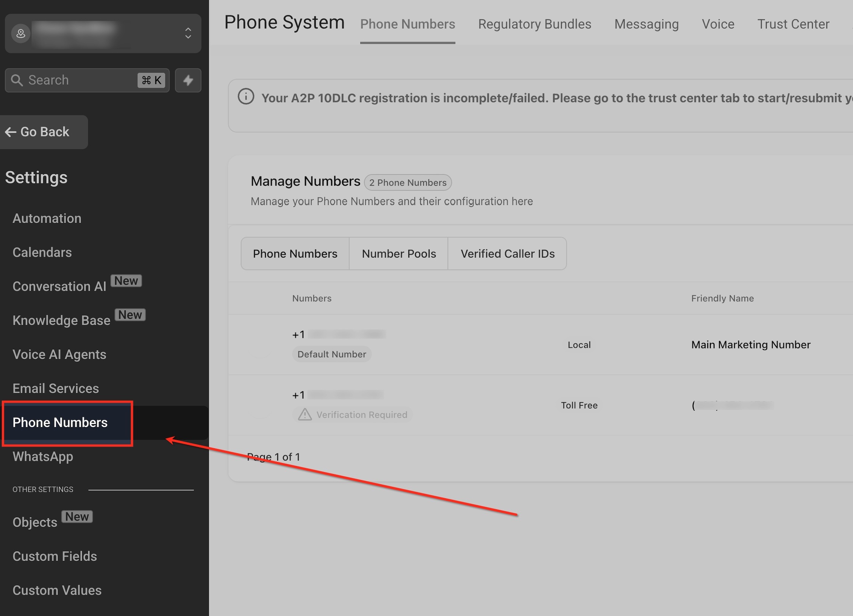Click the lightning bolt quick actions icon
Viewport: 853px width, 616px height.
188,80
